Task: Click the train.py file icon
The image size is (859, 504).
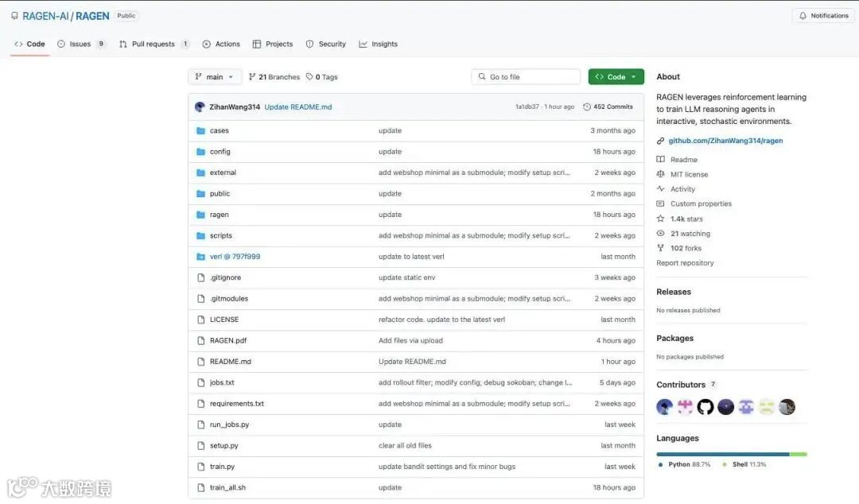Action: click(200, 467)
